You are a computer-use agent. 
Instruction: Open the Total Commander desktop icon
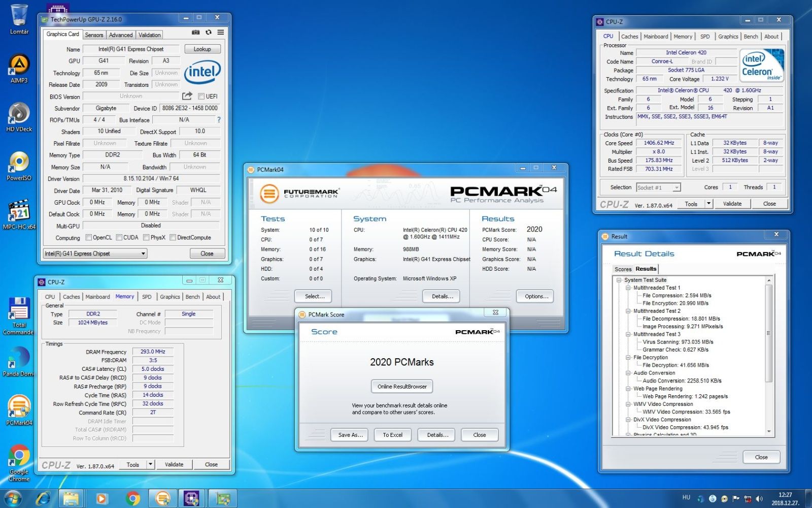click(19, 316)
